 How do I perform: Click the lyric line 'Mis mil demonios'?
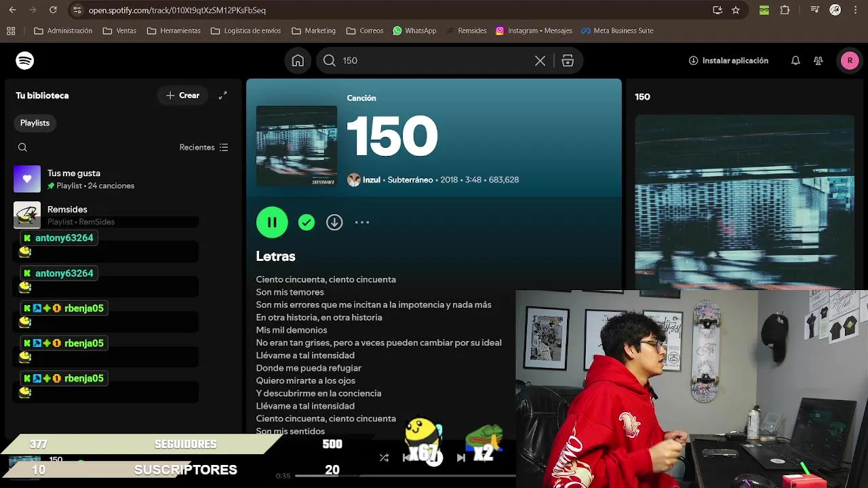[292, 330]
